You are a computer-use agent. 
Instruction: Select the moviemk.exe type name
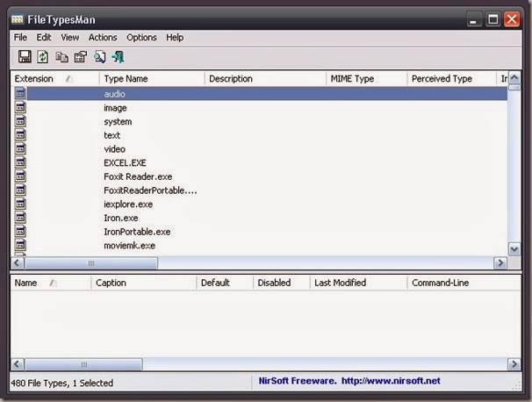pos(129,245)
